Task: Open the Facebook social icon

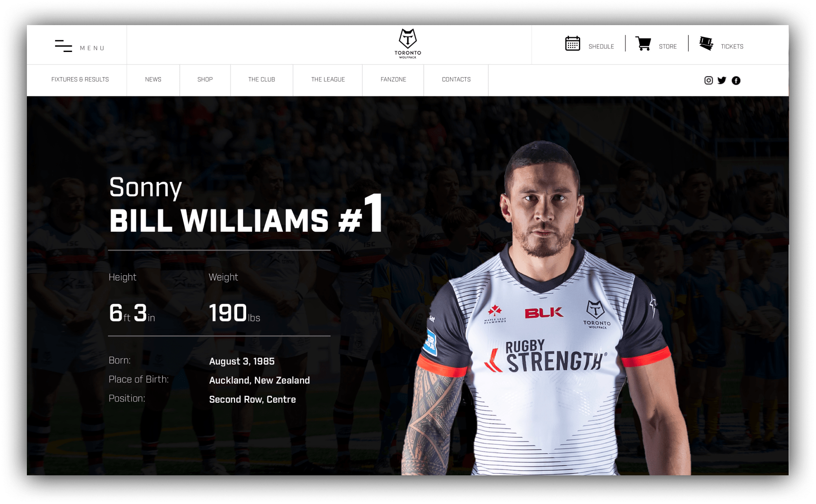Action: pos(736,80)
